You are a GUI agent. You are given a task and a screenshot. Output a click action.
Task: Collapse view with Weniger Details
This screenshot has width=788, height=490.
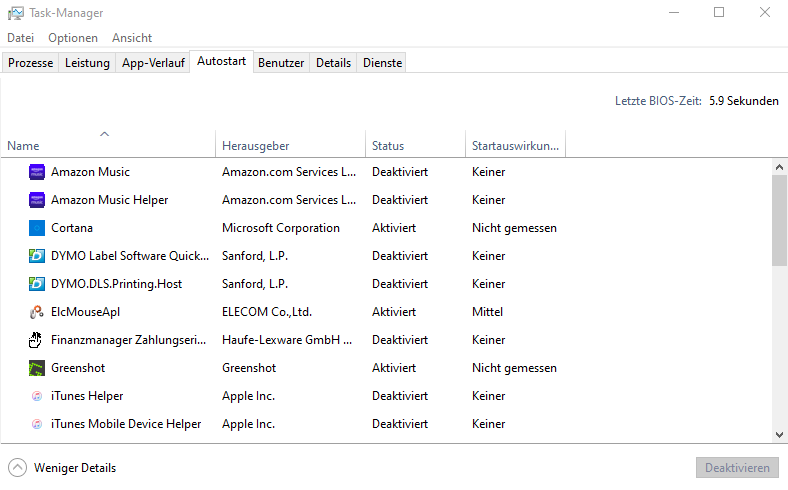point(62,468)
